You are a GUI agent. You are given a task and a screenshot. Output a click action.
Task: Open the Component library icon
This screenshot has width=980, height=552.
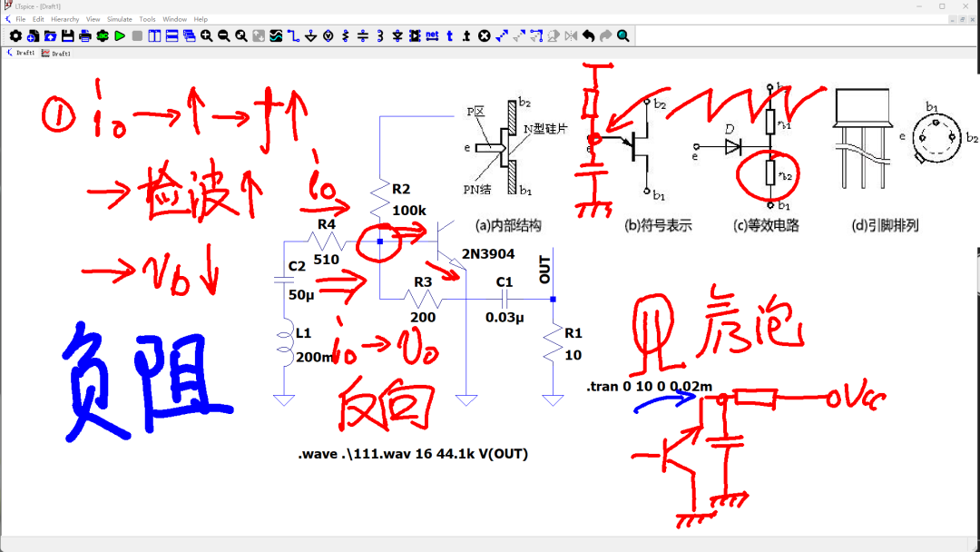[x=415, y=36]
